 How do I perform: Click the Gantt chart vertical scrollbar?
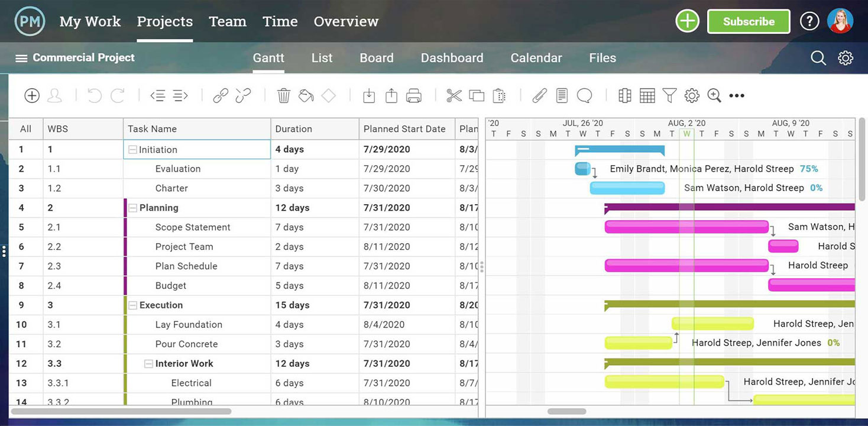pos(861,160)
